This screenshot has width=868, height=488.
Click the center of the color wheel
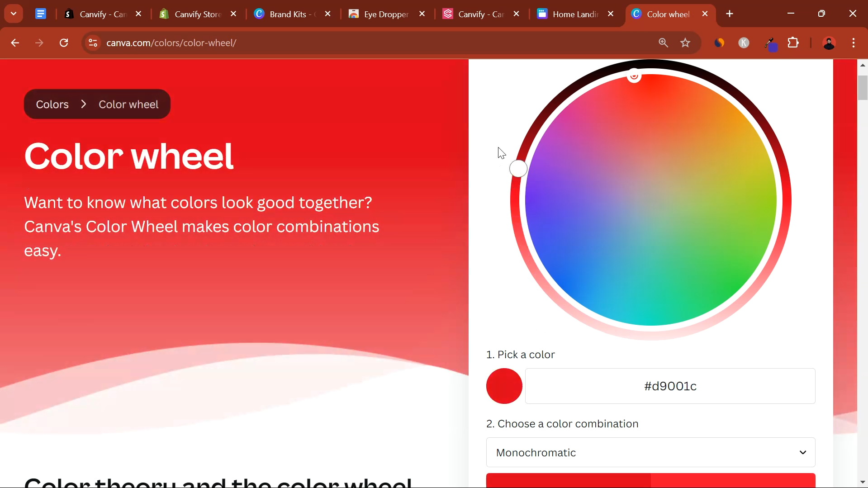coord(651,200)
